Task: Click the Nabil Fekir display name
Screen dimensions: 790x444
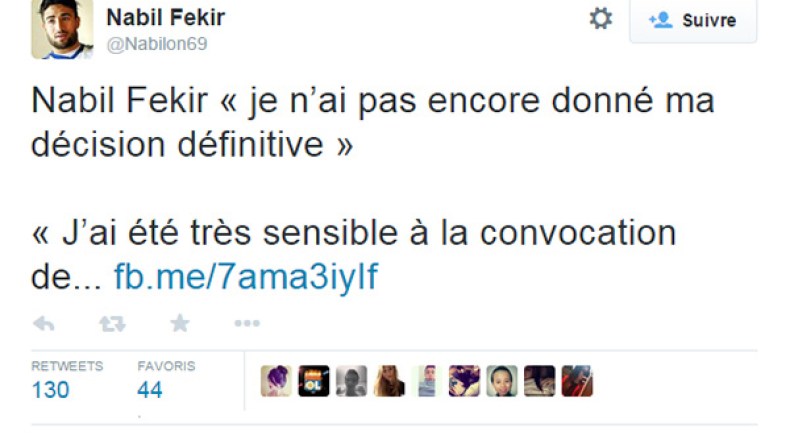Action: pos(165,17)
